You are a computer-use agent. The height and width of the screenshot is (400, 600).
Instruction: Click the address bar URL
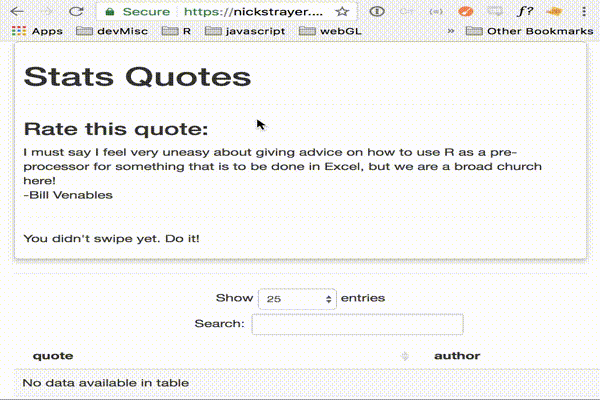(x=249, y=12)
